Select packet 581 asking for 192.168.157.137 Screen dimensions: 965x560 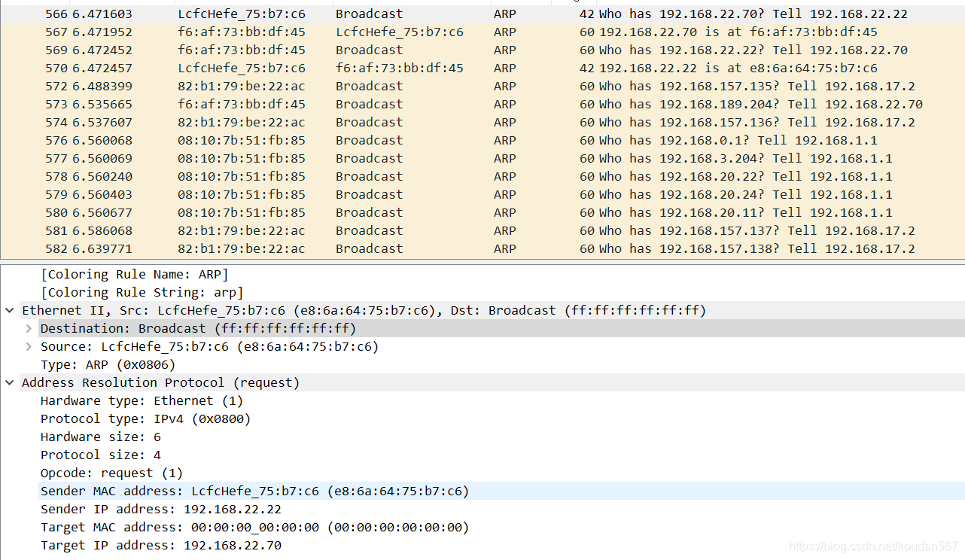tap(483, 230)
